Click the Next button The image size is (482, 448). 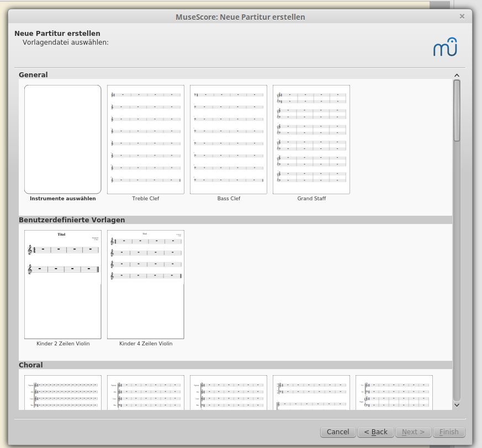pyautogui.click(x=414, y=431)
